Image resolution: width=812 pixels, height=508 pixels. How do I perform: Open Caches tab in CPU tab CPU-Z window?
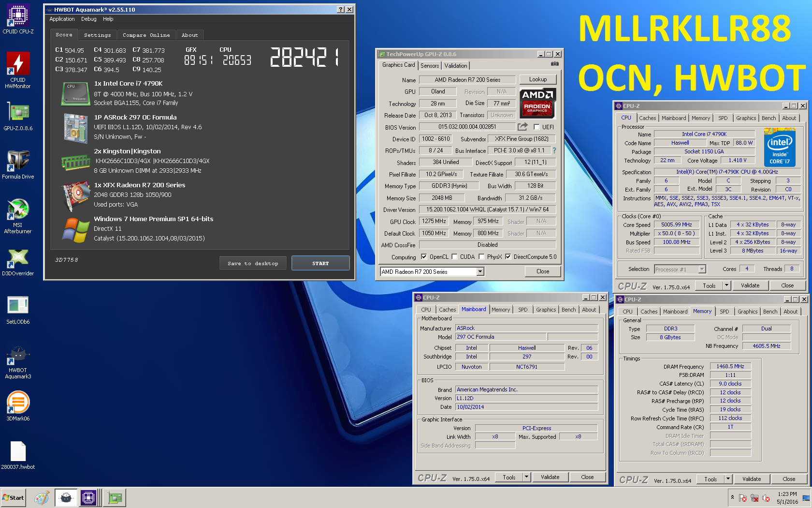[647, 118]
